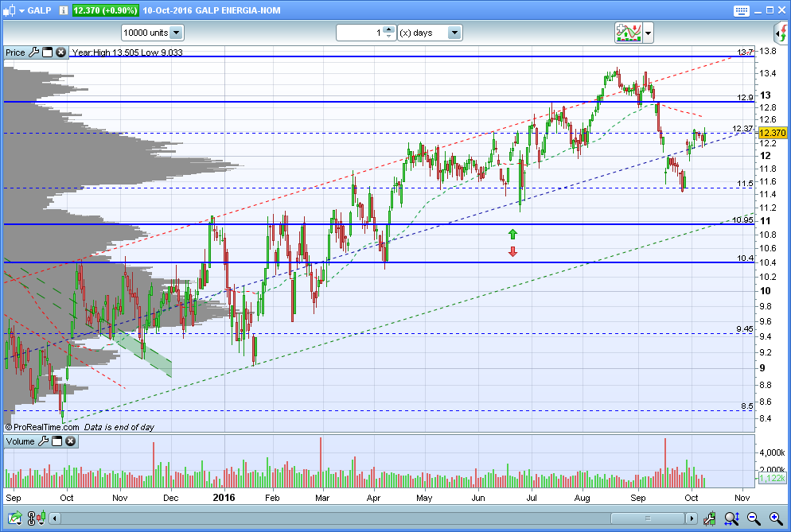
Task: Click the green 12.370 (+0.90%) price badge
Action: [x=105, y=10]
